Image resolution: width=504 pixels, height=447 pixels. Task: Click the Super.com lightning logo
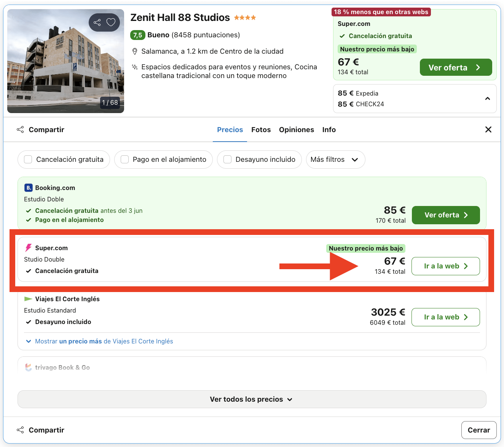pos(28,248)
